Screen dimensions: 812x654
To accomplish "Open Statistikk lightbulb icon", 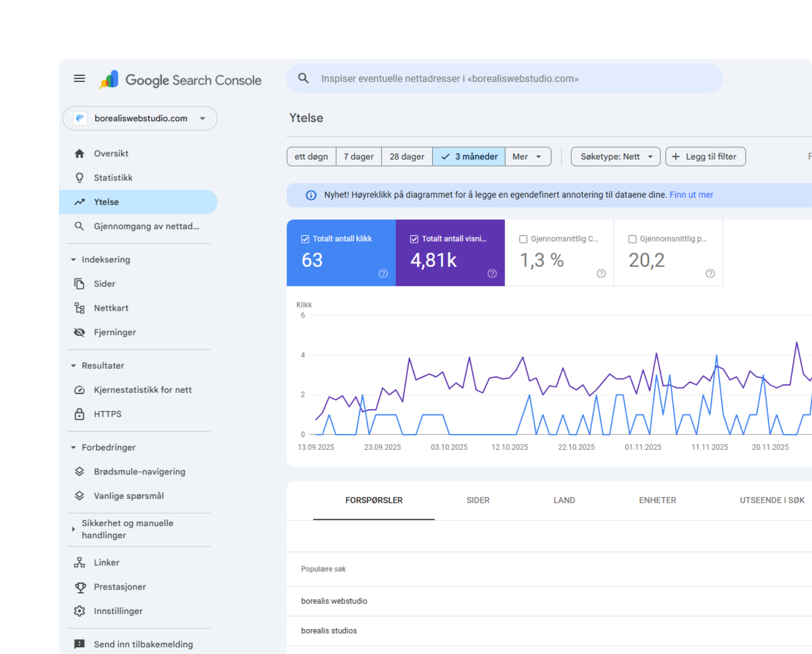I will [x=79, y=178].
